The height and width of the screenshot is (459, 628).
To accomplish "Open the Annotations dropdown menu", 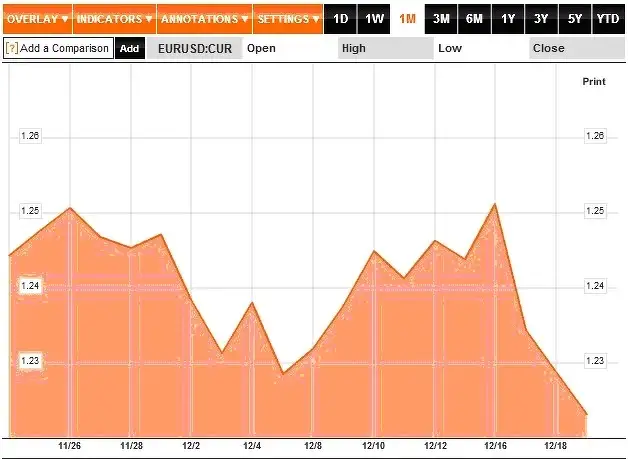I will (205, 19).
